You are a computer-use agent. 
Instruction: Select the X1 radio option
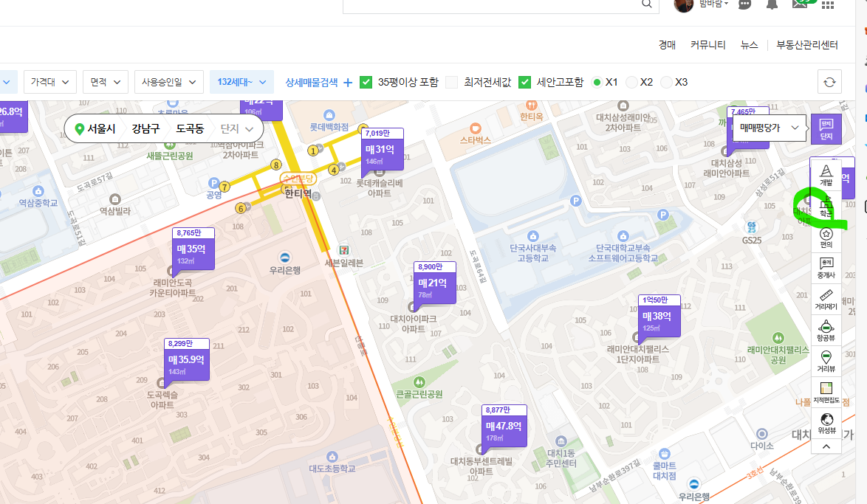click(x=597, y=83)
